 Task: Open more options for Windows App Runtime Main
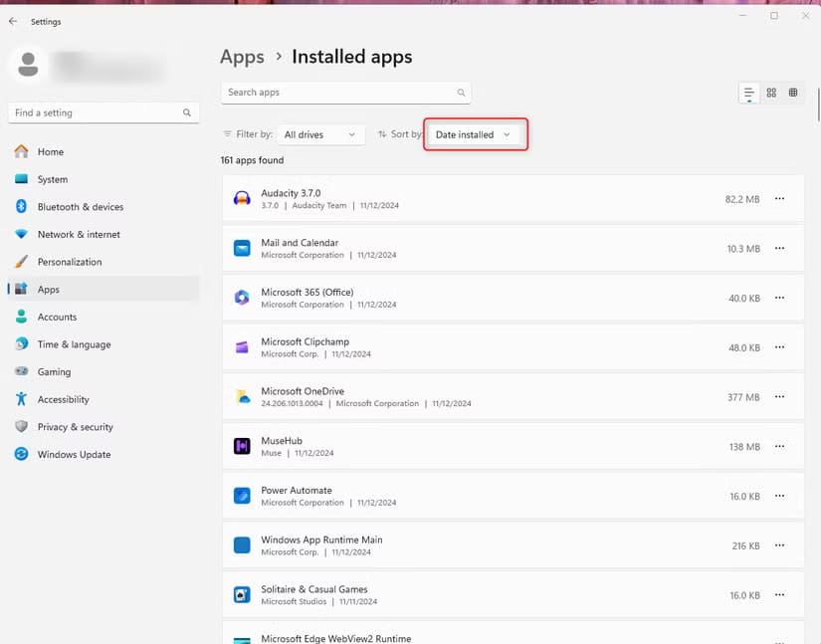[779, 545]
